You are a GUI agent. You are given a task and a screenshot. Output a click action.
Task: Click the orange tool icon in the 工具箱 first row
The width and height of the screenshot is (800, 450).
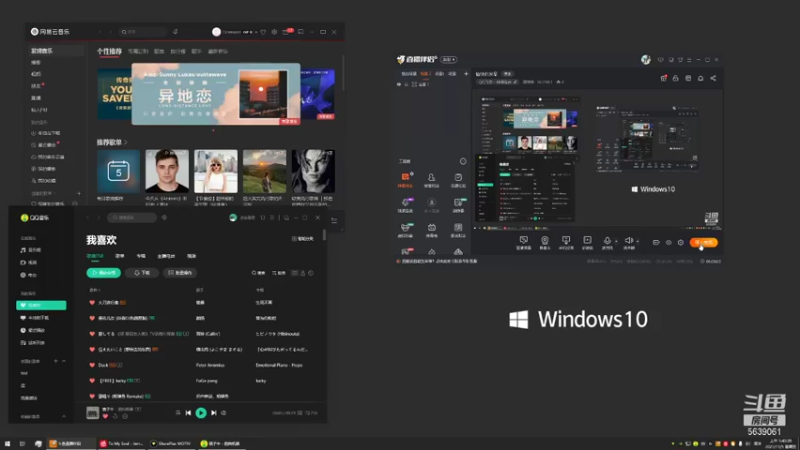405,179
